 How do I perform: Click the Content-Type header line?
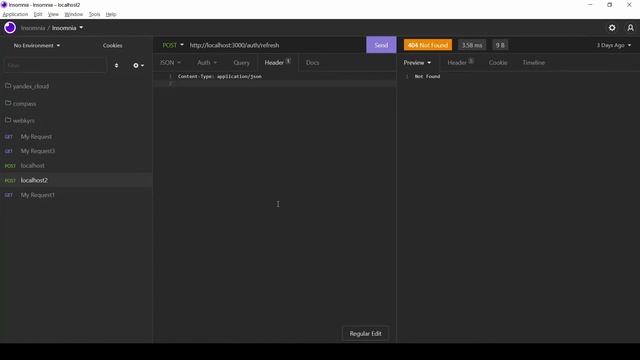[x=220, y=76]
